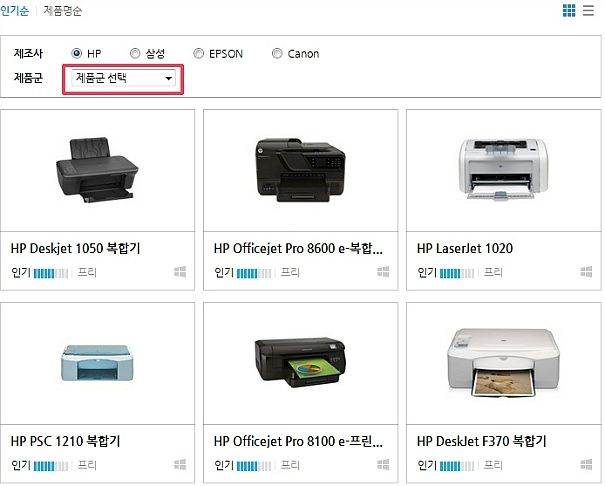This screenshot has height=486, width=605.
Task: Switch to grid view icon
Action: pyautogui.click(x=569, y=10)
